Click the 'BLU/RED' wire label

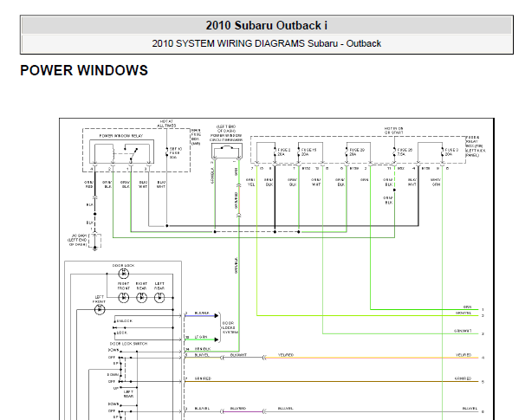pos(238,408)
